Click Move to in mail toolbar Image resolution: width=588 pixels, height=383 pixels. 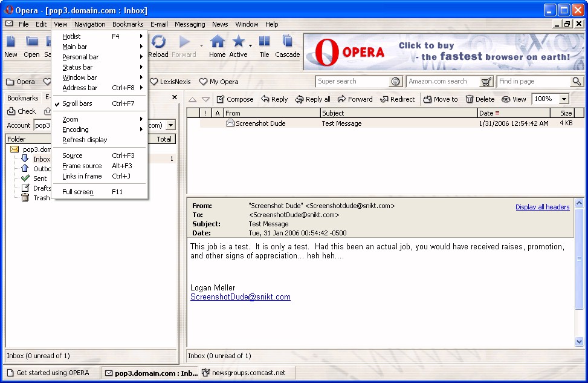(441, 99)
